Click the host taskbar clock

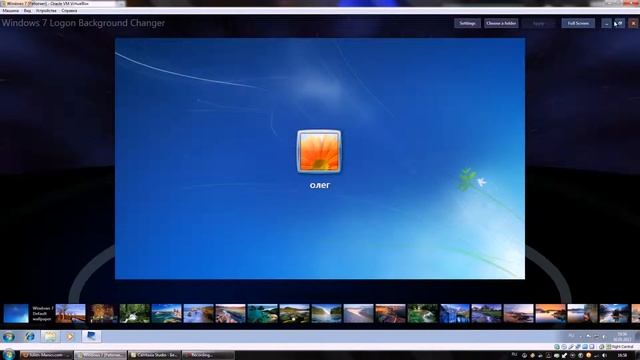tap(622, 356)
